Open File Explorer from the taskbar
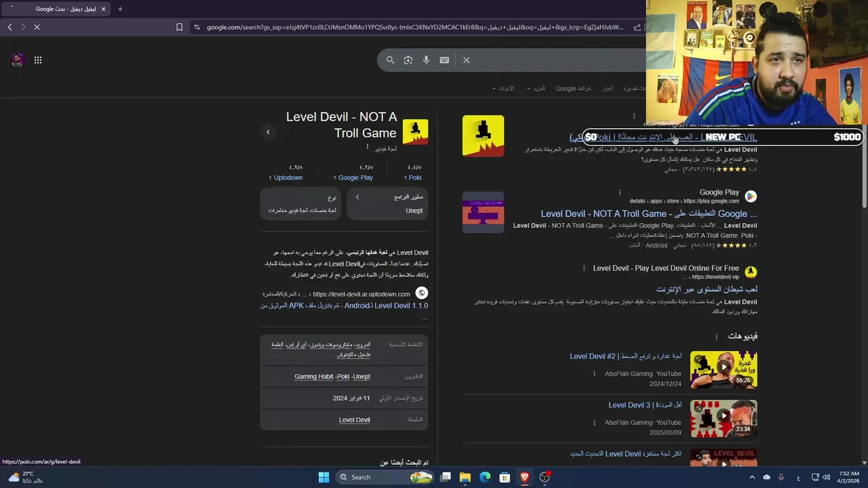This screenshot has height=488, width=868. (465, 477)
